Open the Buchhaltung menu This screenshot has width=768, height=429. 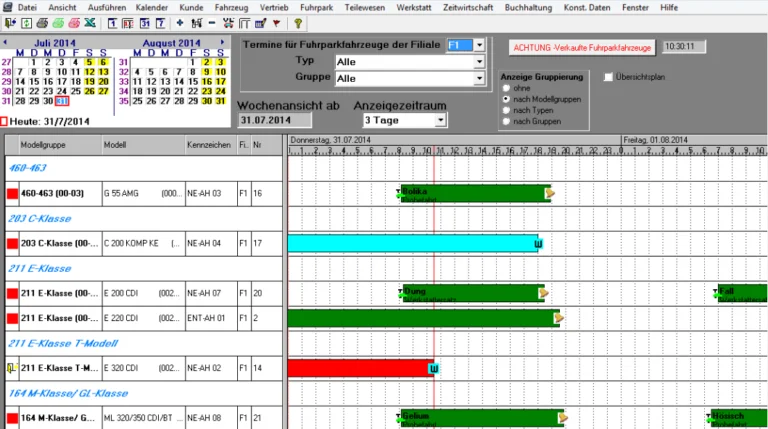coord(528,7)
